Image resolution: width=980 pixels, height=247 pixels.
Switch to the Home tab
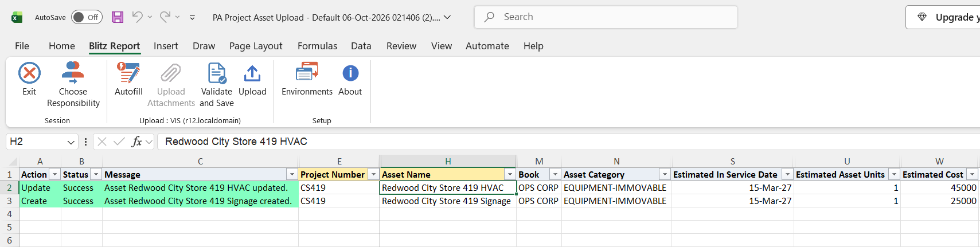(62, 46)
